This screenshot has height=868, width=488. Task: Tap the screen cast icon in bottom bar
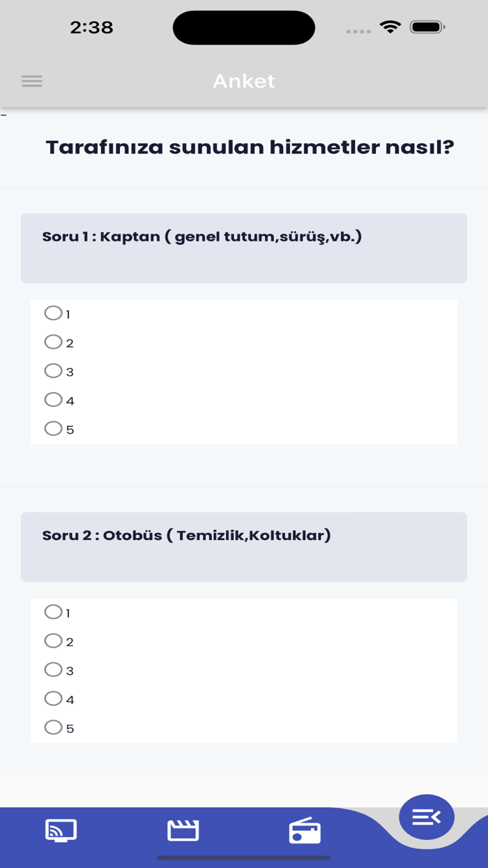[61, 830]
